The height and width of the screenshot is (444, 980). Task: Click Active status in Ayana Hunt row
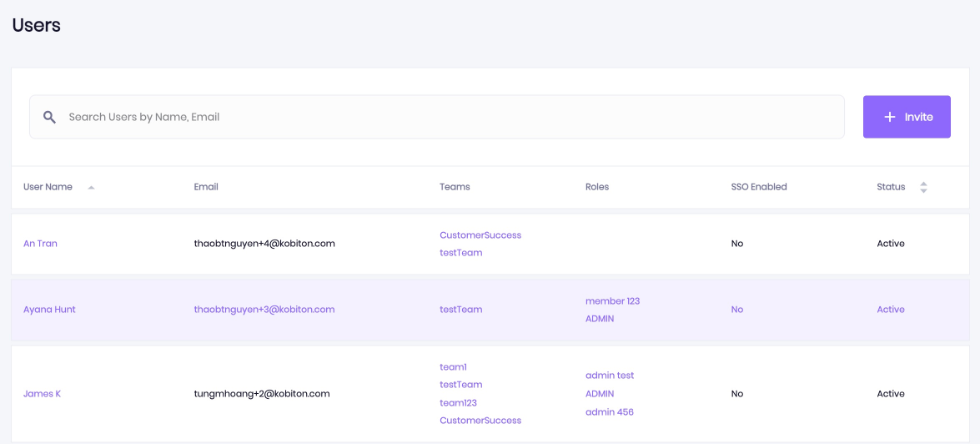coord(891,309)
